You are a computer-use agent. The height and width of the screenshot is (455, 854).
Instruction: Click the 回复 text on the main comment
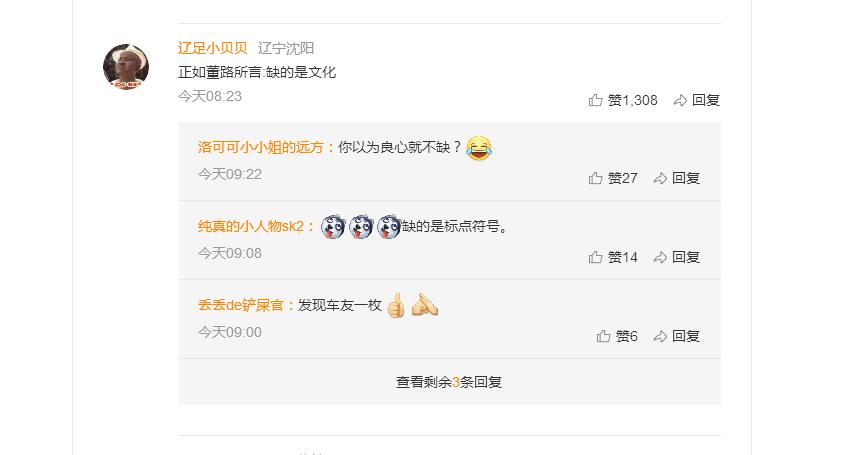[x=706, y=100]
